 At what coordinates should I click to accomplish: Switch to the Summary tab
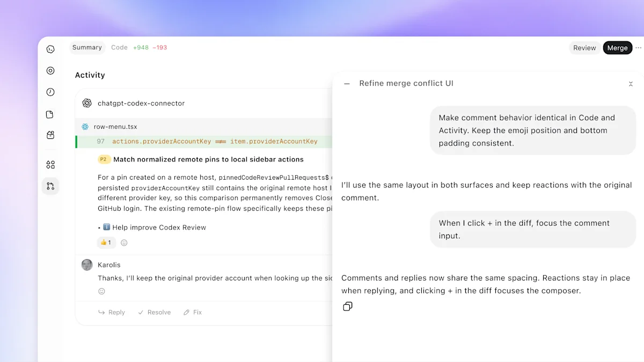pos(87,47)
